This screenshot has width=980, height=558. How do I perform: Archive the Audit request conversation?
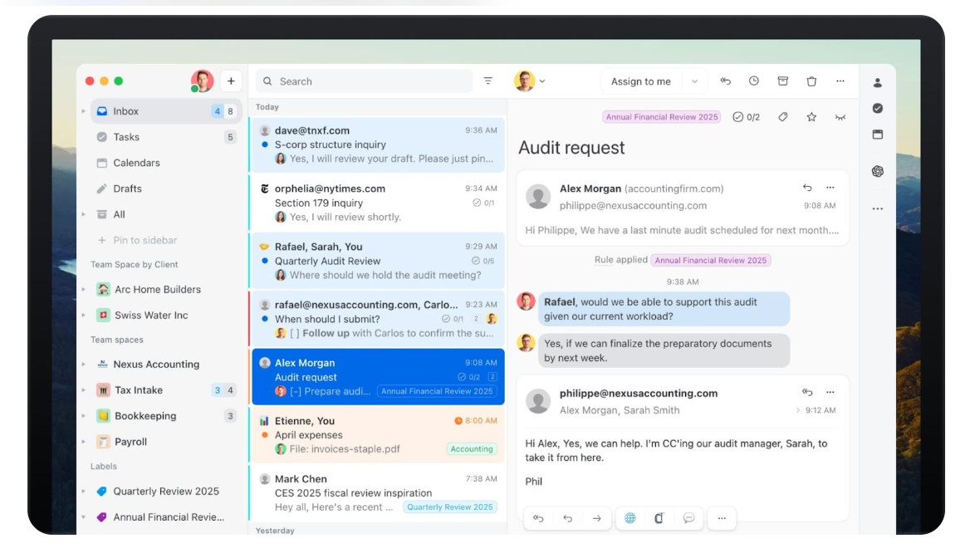pos(782,81)
